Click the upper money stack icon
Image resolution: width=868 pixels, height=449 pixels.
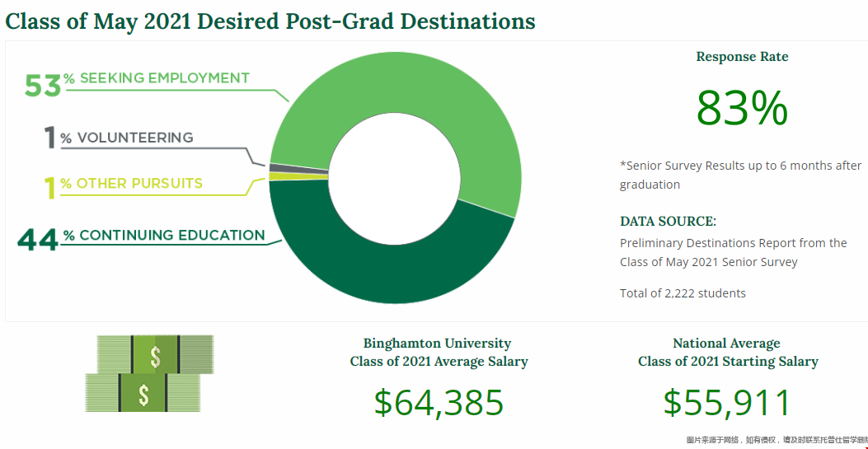coord(155,354)
